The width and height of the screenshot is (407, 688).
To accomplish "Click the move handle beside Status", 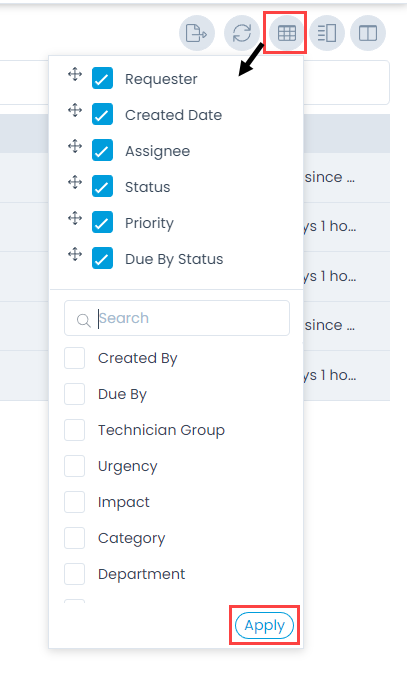I will [x=75, y=182].
